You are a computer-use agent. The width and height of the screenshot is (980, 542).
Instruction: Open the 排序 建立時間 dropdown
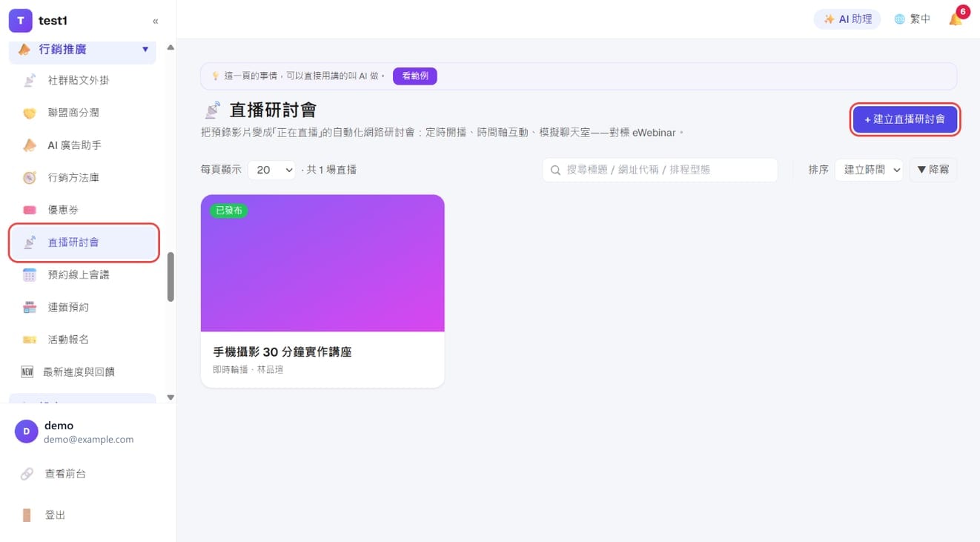point(869,170)
